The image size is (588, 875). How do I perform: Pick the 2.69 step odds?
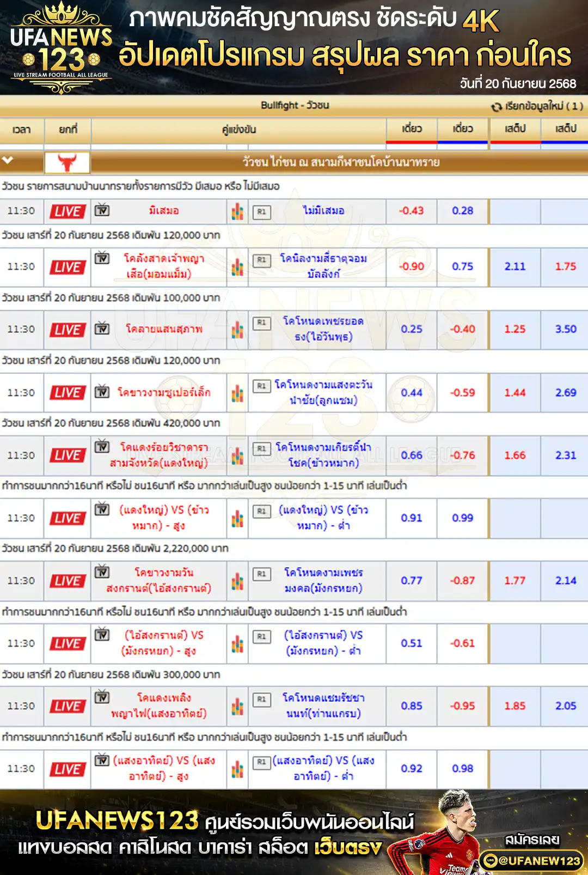566,392
